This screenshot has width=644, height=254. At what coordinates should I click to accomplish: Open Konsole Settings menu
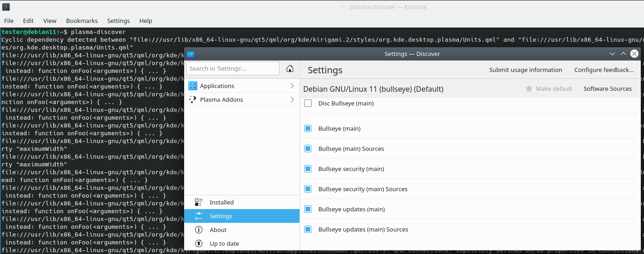(x=119, y=21)
